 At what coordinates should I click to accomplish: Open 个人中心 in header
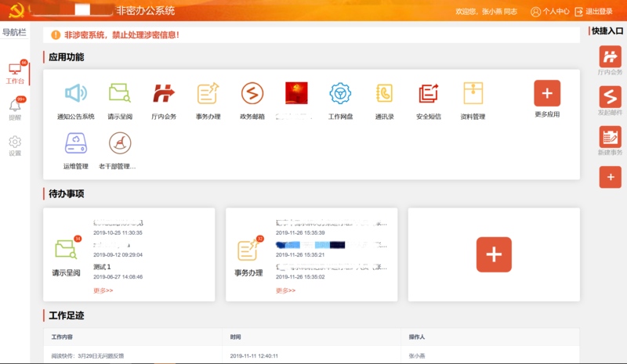[549, 12]
